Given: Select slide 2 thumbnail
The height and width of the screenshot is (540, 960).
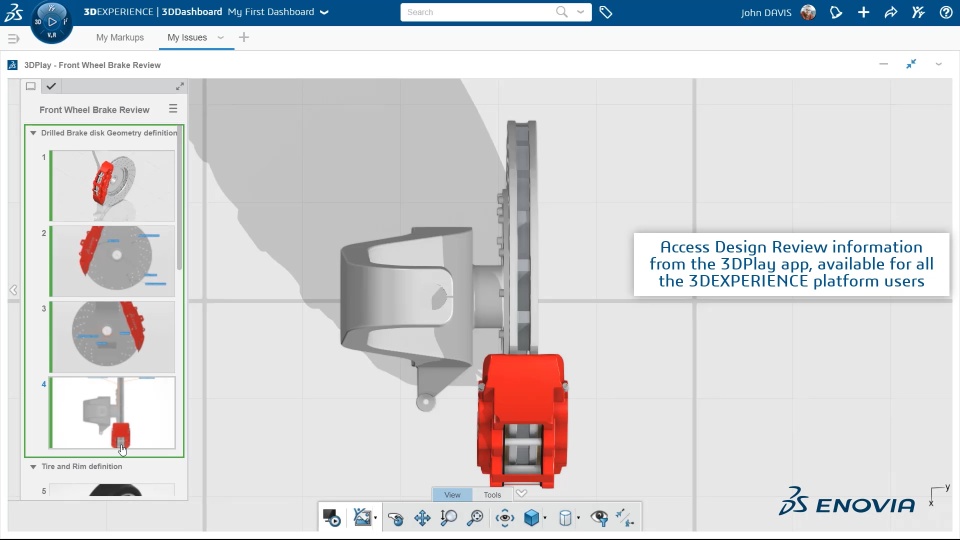Looking at the screenshot, I should [112, 261].
